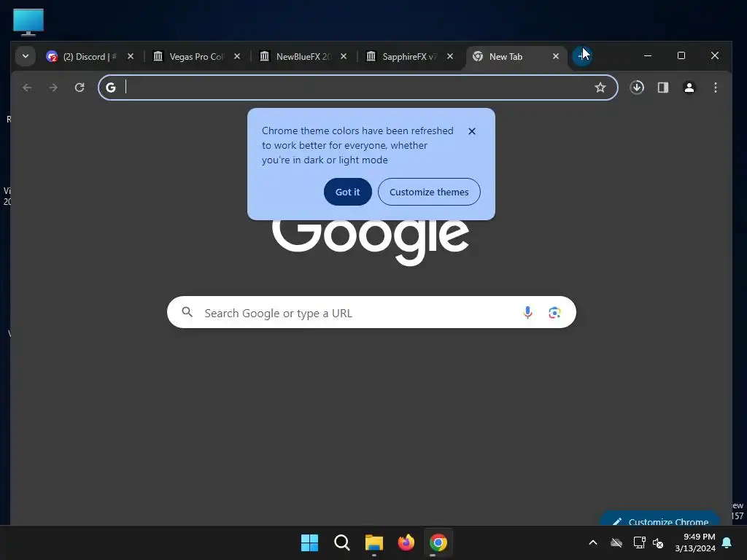
Task: Reload the current page
Action: pos(80,87)
